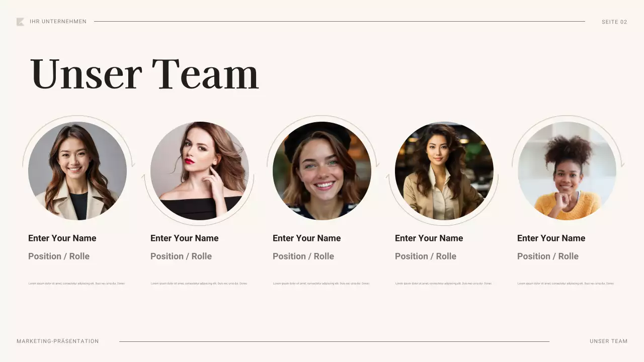Image resolution: width=644 pixels, height=362 pixels.
Task: Click the company logo icon at top left
Action: tap(20, 22)
